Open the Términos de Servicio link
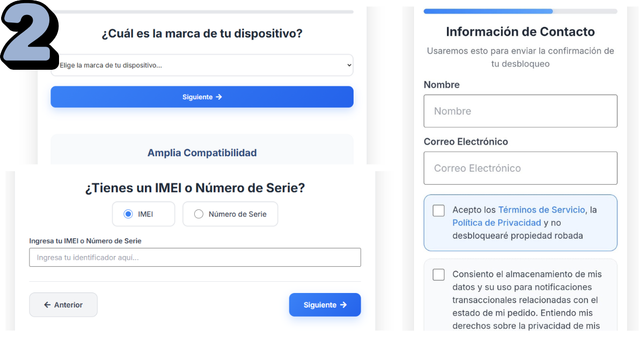Screen dimensions: 644x337 point(542,210)
